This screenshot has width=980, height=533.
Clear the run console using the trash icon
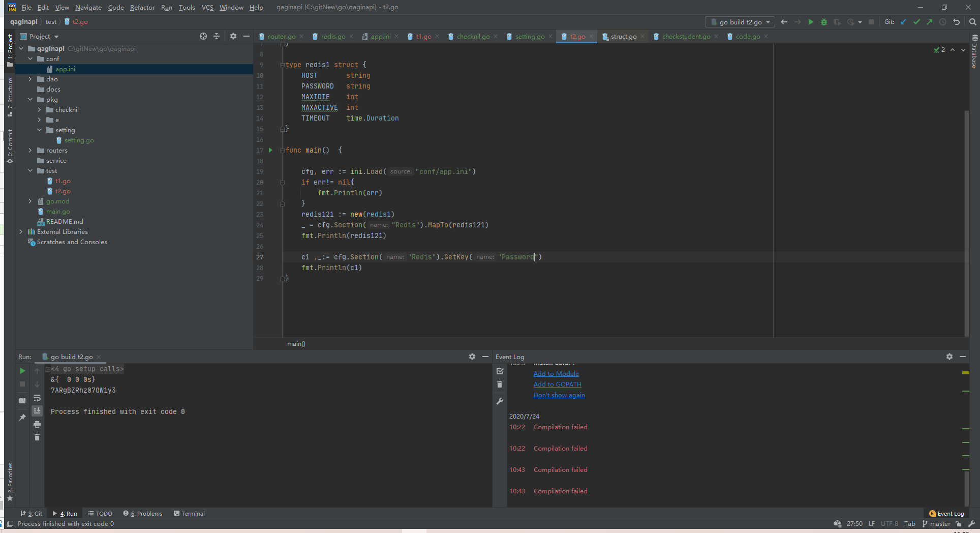pyautogui.click(x=37, y=437)
